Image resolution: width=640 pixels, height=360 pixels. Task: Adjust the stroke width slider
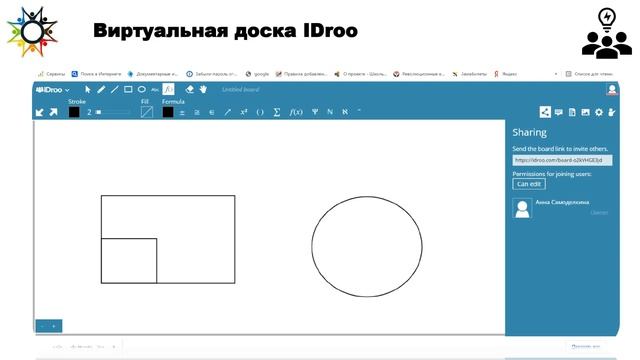[x=112, y=112]
